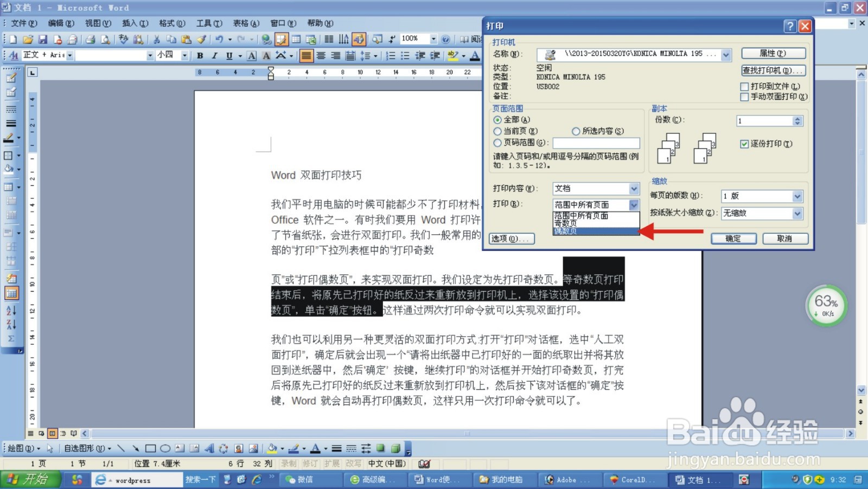Open the Table menu
This screenshot has height=489, width=868.
pos(246,23)
